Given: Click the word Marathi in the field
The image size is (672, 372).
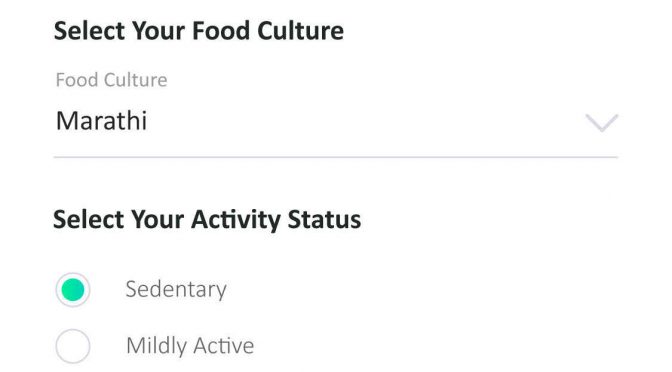Looking at the screenshot, I should (x=102, y=121).
